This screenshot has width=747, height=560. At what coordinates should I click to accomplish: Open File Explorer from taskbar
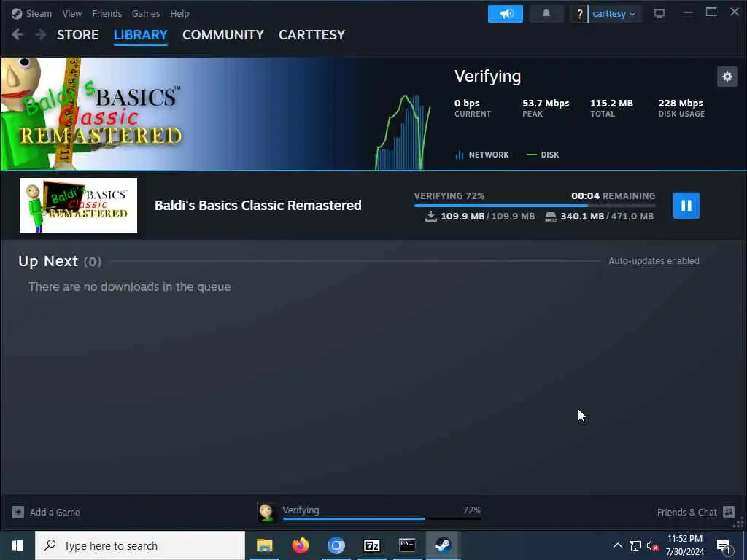[264, 545]
